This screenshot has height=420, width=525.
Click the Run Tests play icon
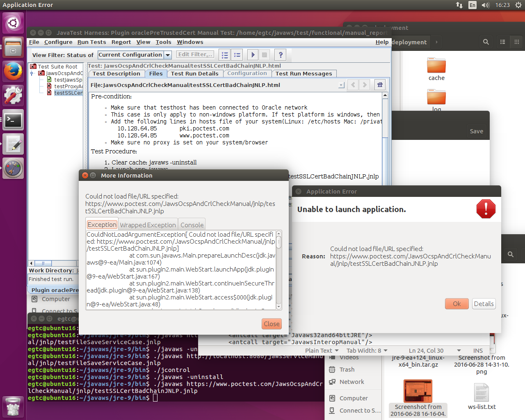pos(253,55)
